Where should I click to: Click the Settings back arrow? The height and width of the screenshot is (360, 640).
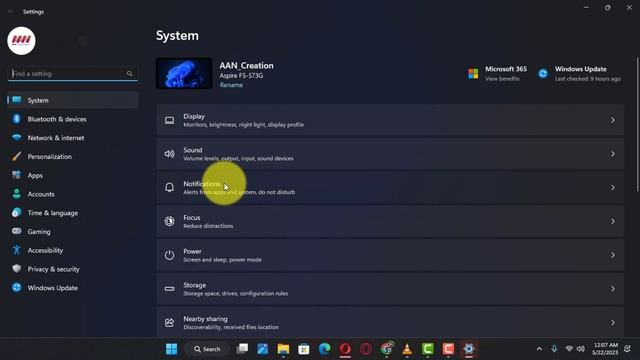pos(11,11)
